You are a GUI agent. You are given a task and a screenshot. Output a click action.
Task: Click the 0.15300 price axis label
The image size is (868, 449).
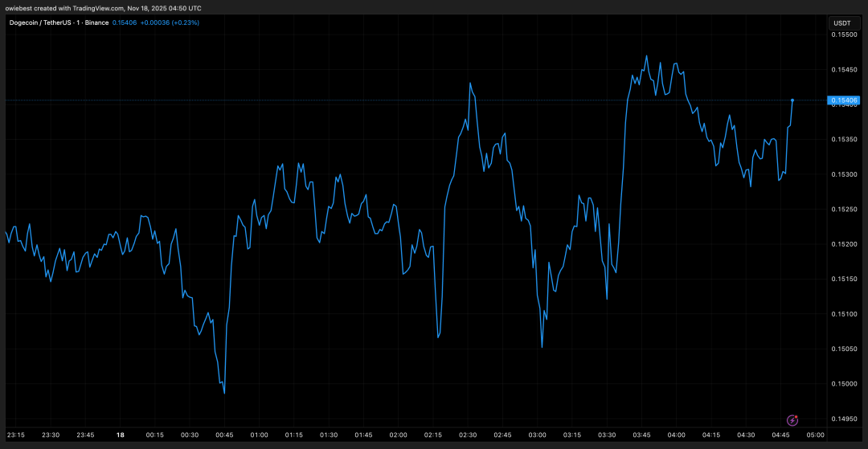click(x=844, y=174)
